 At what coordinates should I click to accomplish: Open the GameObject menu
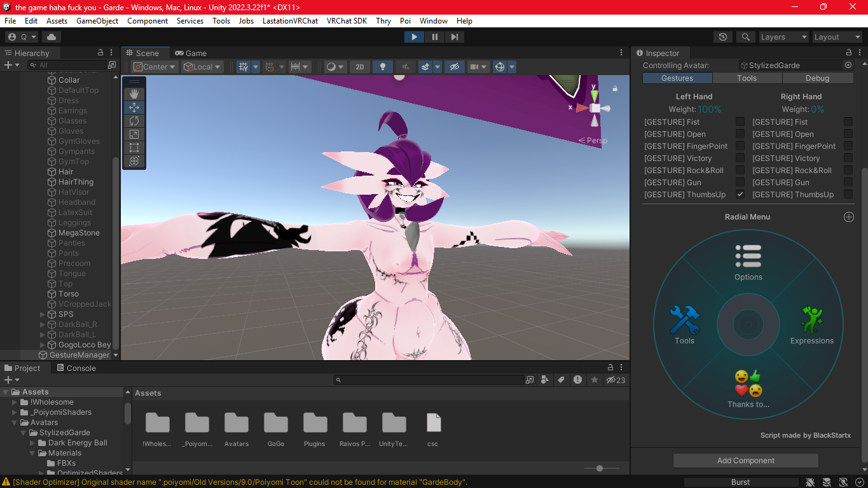click(x=97, y=21)
